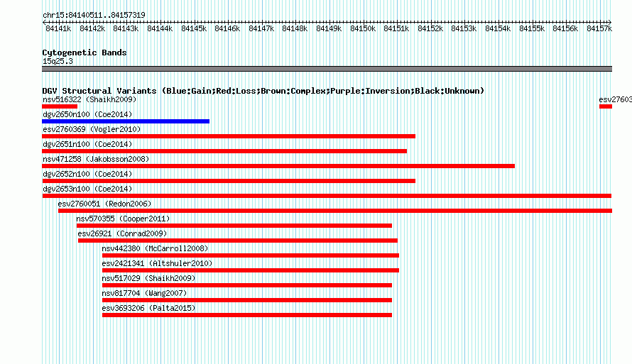Click the short red bar under nsv516322
632x364 pixels.
[x=60, y=106]
